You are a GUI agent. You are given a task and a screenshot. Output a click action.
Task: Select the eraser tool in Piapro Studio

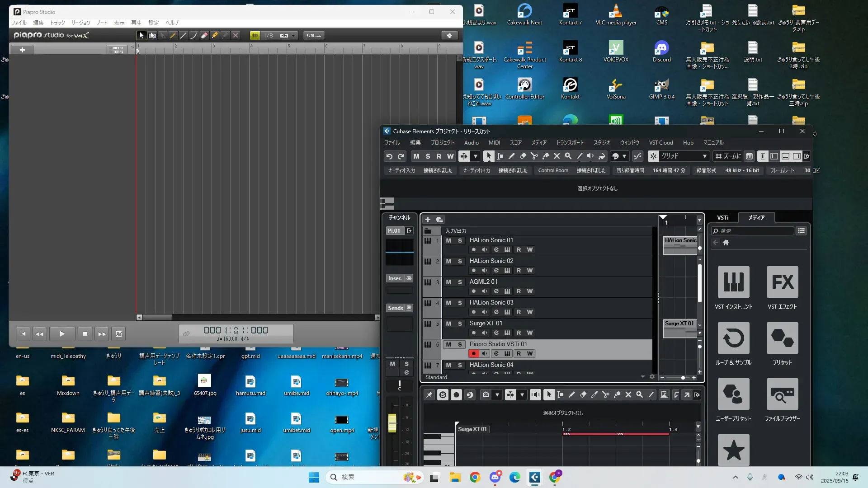[x=204, y=35]
